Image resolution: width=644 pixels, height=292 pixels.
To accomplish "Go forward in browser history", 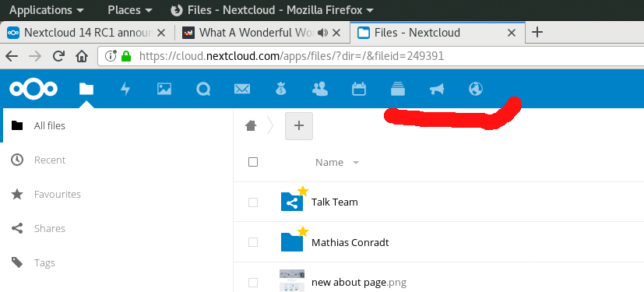I will (35, 56).
